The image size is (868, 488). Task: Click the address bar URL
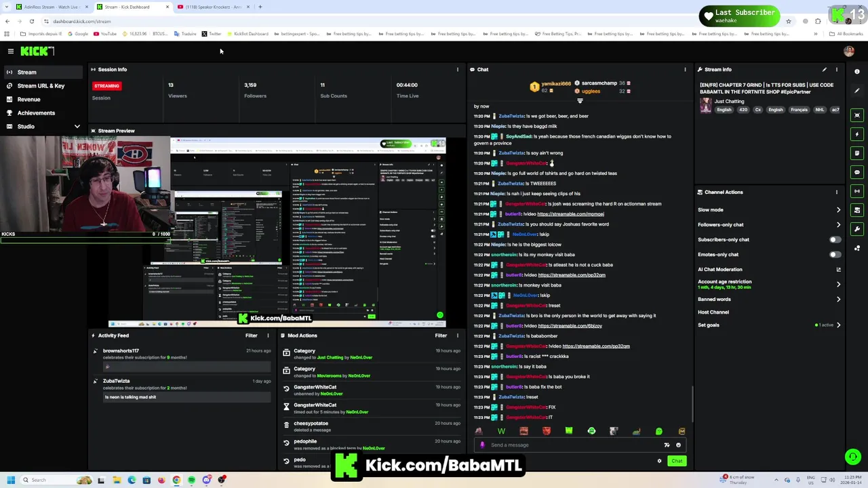coord(81,22)
